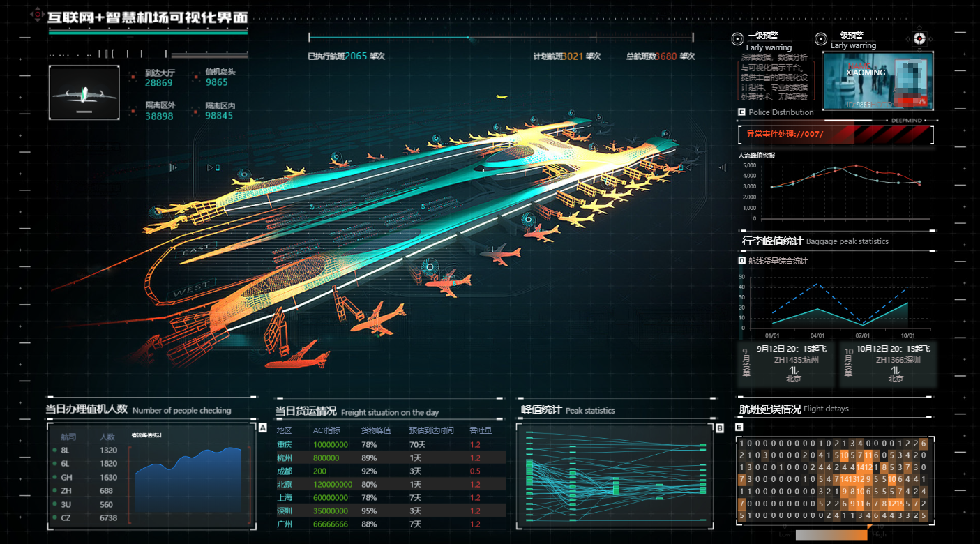Click the 01/01 axis label on freight chart
Image resolution: width=980 pixels, height=544 pixels.
(x=771, y=335)
